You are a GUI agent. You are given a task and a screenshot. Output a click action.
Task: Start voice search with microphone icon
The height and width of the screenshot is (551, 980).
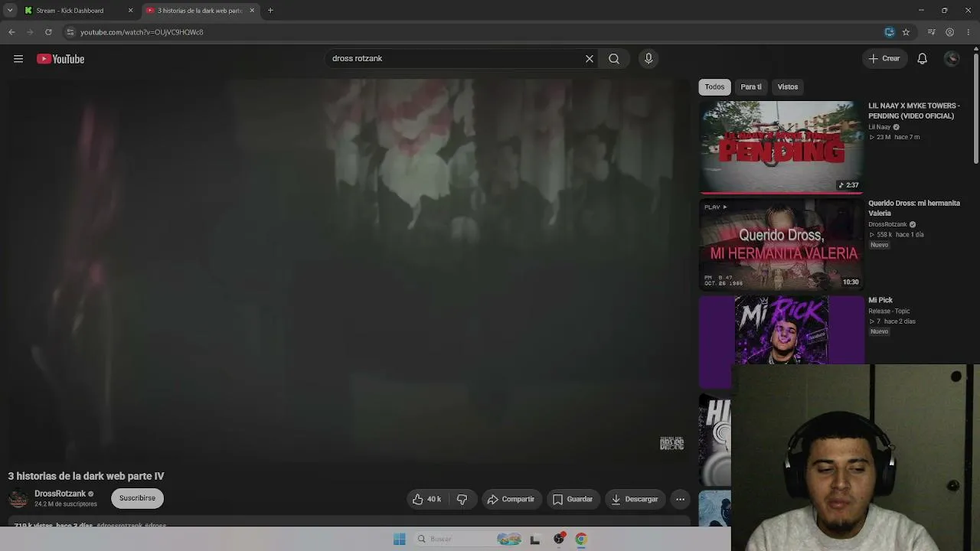click(x=648, y=59)
